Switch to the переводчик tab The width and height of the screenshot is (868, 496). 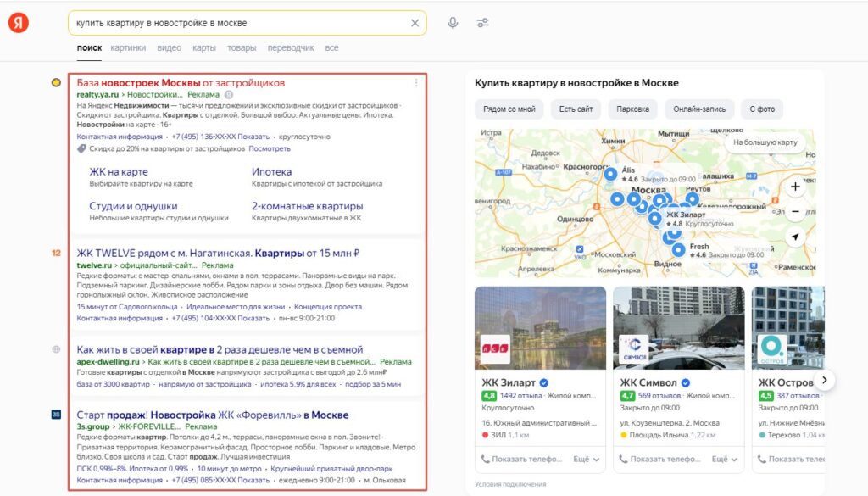pos(291,48)
